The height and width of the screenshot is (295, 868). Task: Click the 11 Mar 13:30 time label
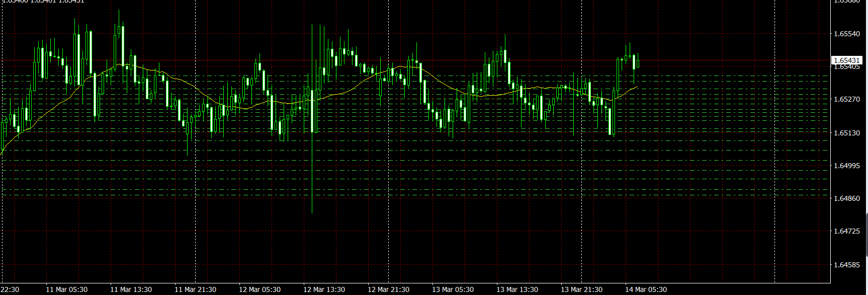coord(131,289)
